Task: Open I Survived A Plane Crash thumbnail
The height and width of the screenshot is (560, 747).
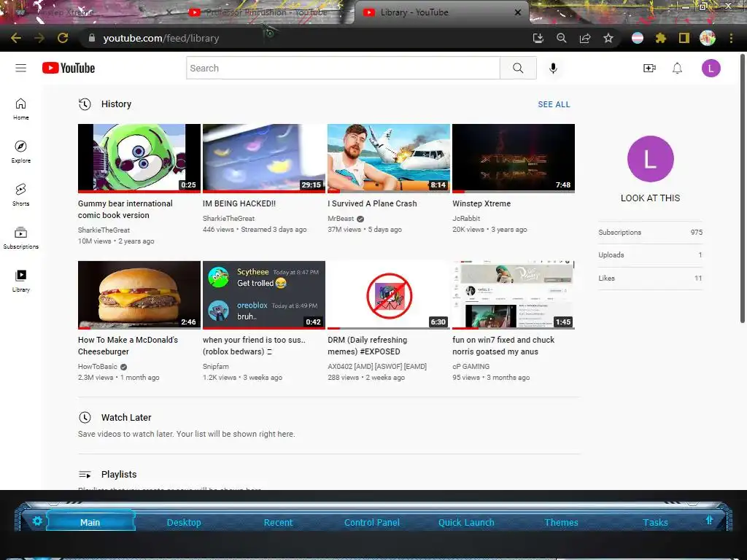Action: pos(389,158)
